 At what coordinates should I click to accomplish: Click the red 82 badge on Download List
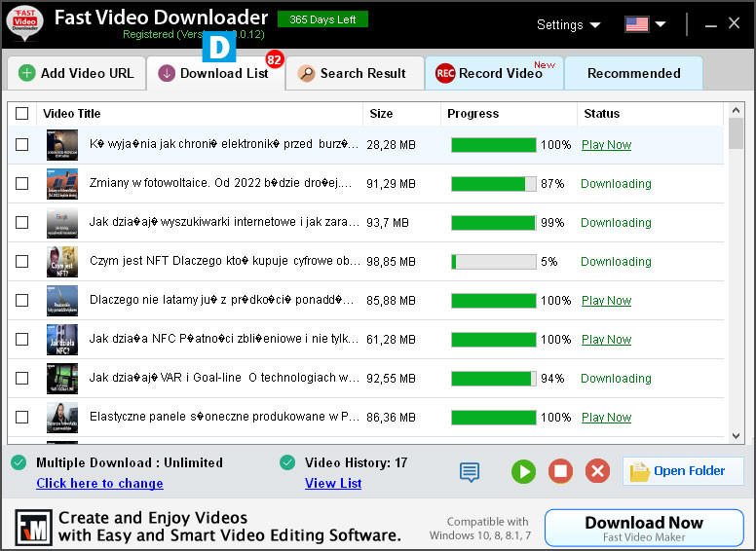pos(275,59)
